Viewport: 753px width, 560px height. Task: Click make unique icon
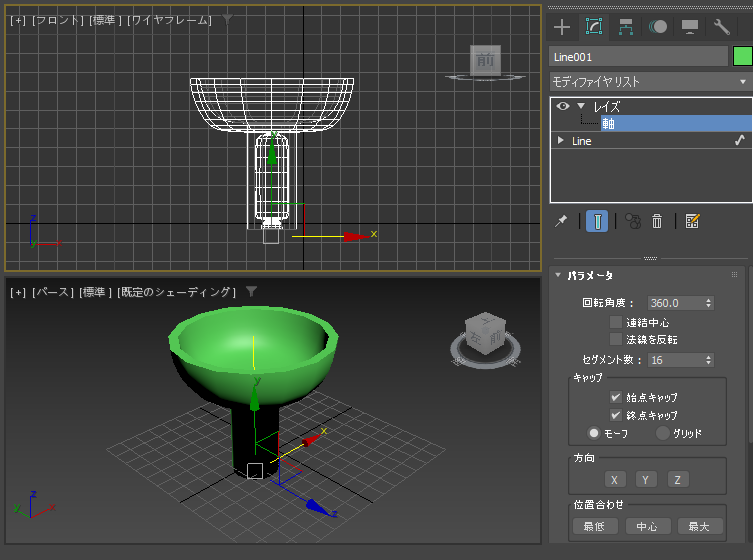coord(633,221)
